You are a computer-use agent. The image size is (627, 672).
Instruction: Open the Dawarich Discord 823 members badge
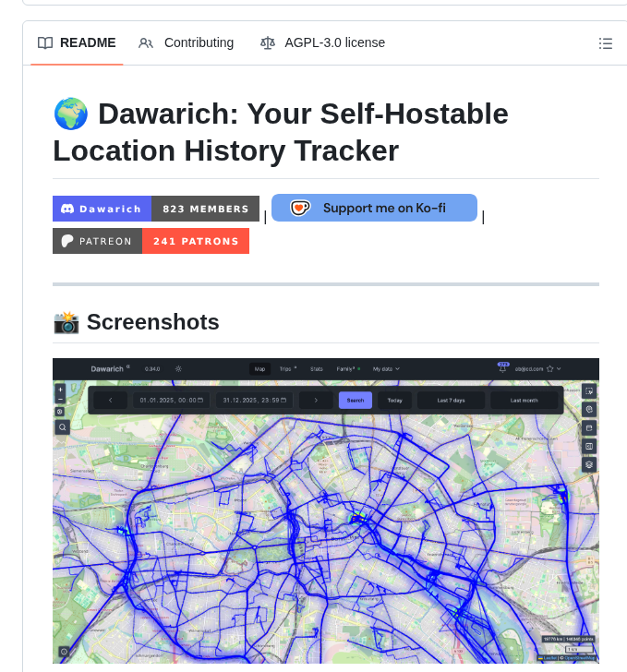tap(156, 209)
